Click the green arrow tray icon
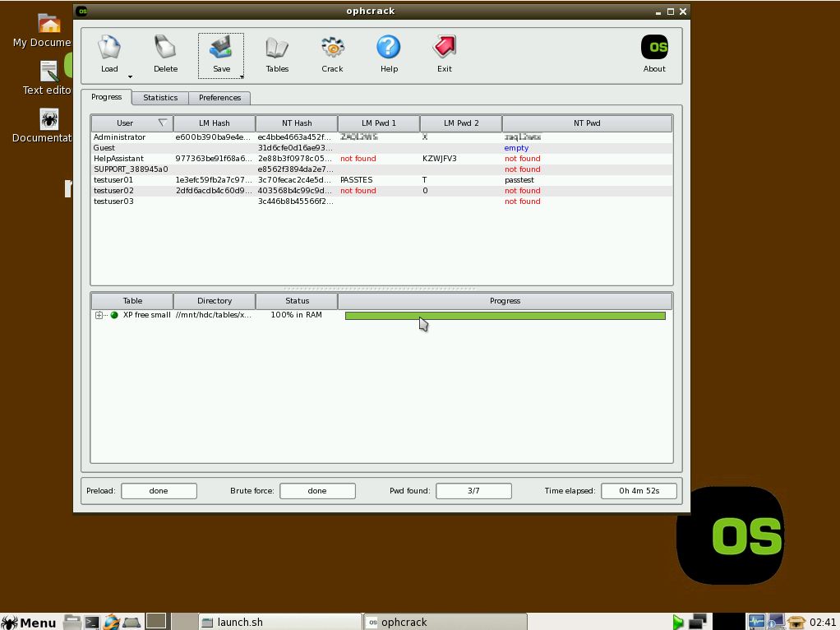Image resolution: width=840 pixels, height=630 pixels. 678,622
